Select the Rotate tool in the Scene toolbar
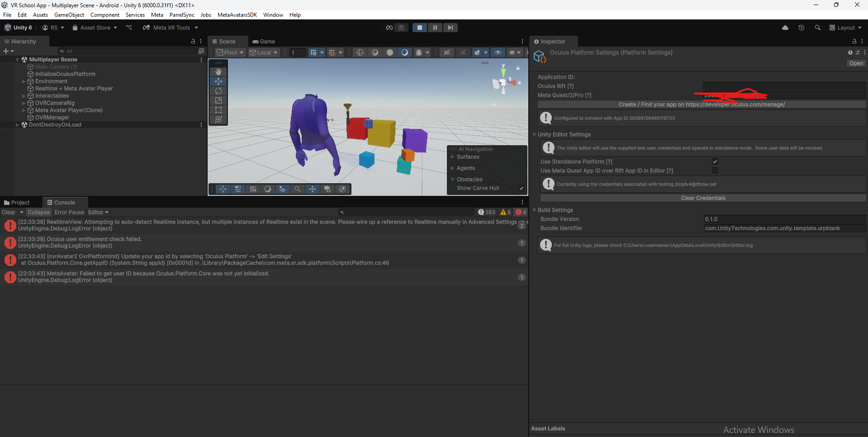 click(x=218, y=91)
